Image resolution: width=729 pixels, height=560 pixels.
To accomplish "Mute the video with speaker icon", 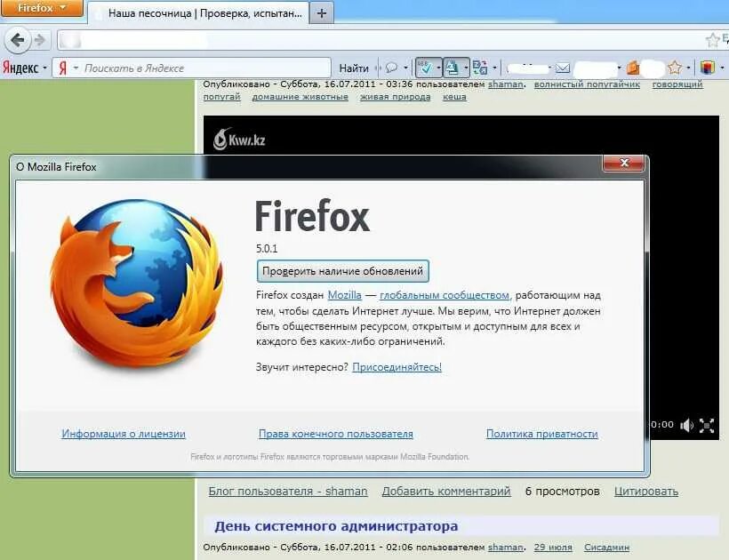I will (x=686, y=425).
